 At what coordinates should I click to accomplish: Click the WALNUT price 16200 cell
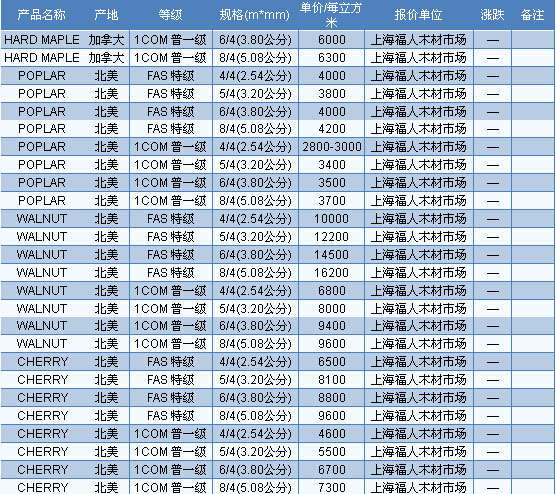coord(332,273)
